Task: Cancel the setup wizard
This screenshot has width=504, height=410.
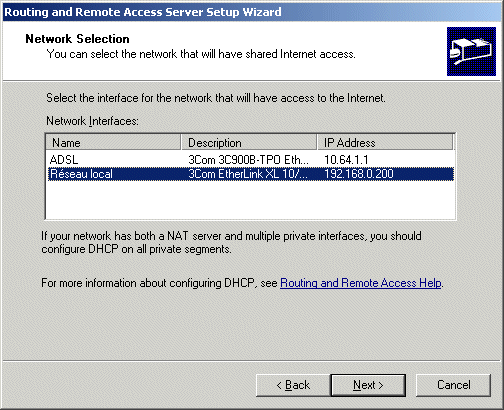Action: (453, 385)
